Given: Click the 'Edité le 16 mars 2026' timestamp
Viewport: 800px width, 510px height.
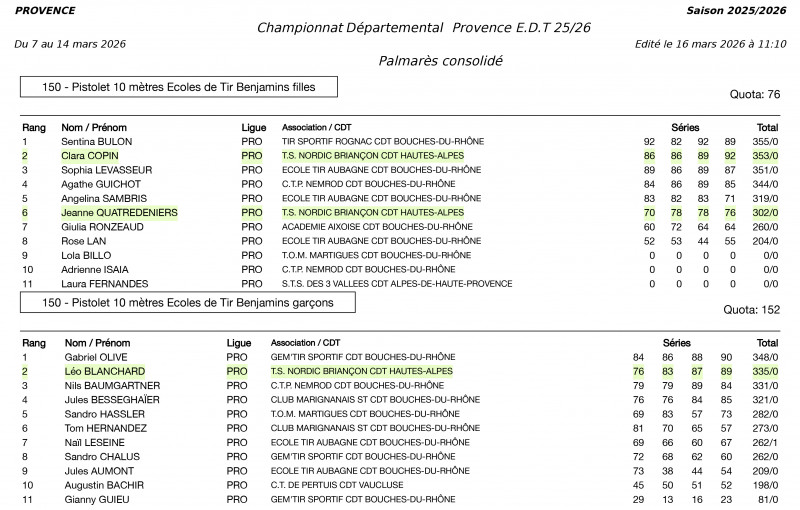Looking at the screenshot, I should point(710,44).
